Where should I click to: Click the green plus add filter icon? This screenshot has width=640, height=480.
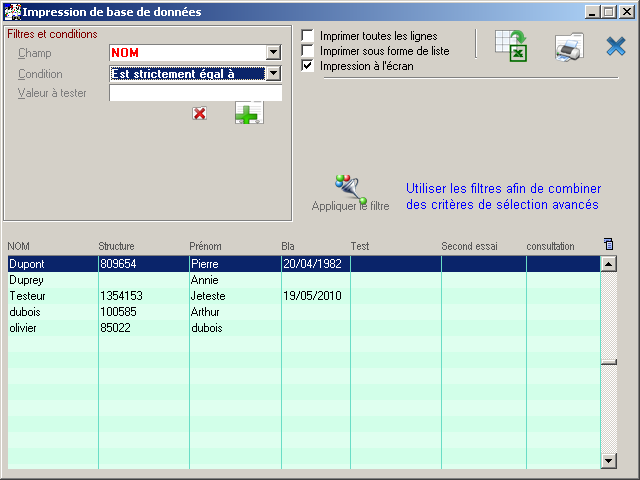(248, 113)
